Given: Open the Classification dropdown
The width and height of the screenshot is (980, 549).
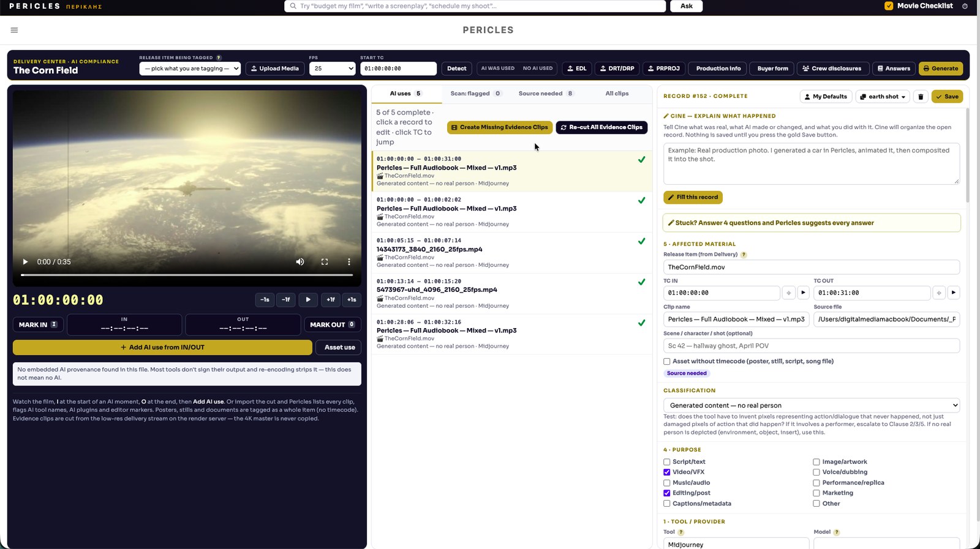Looking at the screenshot, I should [811, 405].
